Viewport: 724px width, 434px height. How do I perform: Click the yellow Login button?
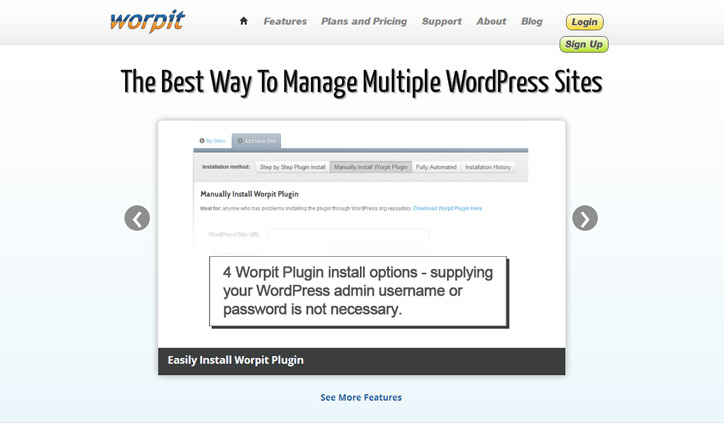pos(585,22)
